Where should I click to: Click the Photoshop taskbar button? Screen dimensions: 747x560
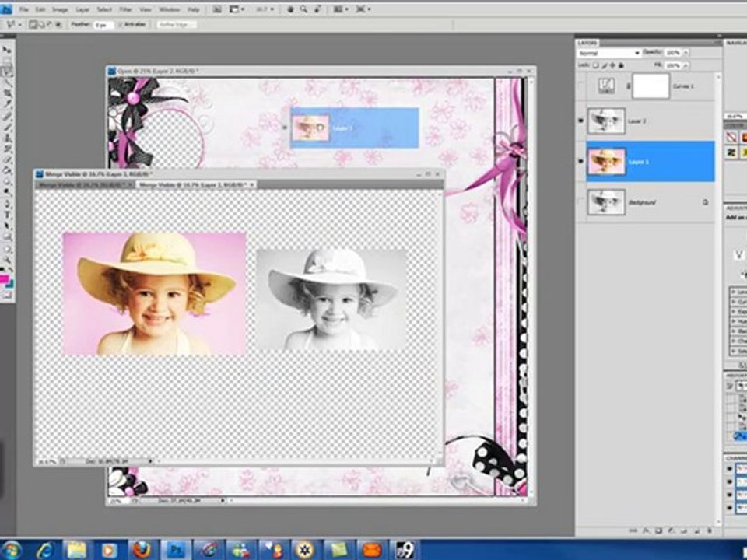175,551
